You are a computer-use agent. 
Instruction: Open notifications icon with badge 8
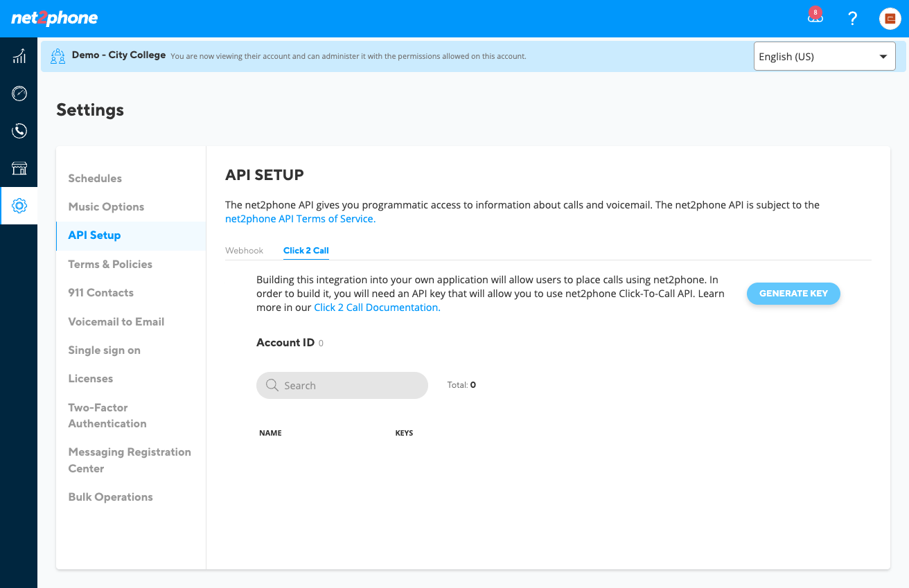815,17
